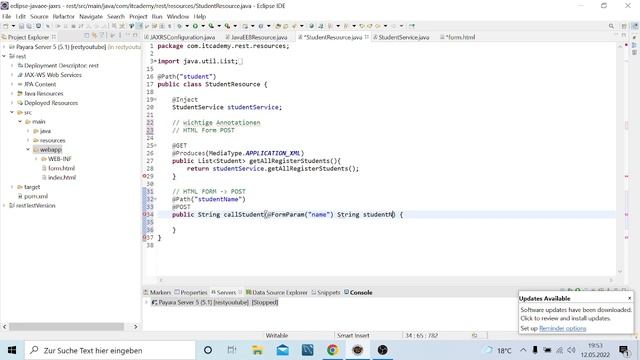The height and width of the screenshot is (360, 640).
Task: Expand the WEB-INF folder node
Action: pos(36,159)
